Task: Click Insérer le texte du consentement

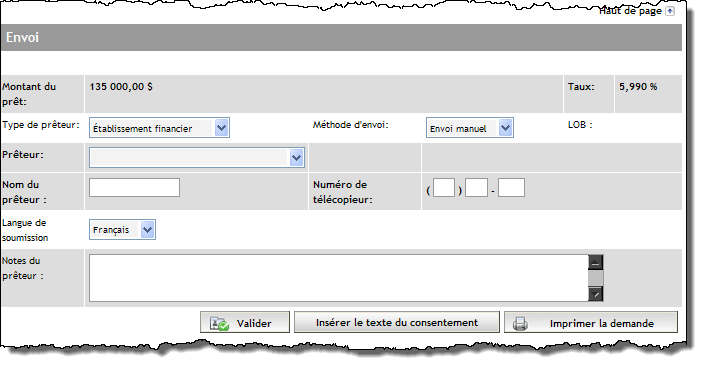Action: coord(397,322)
